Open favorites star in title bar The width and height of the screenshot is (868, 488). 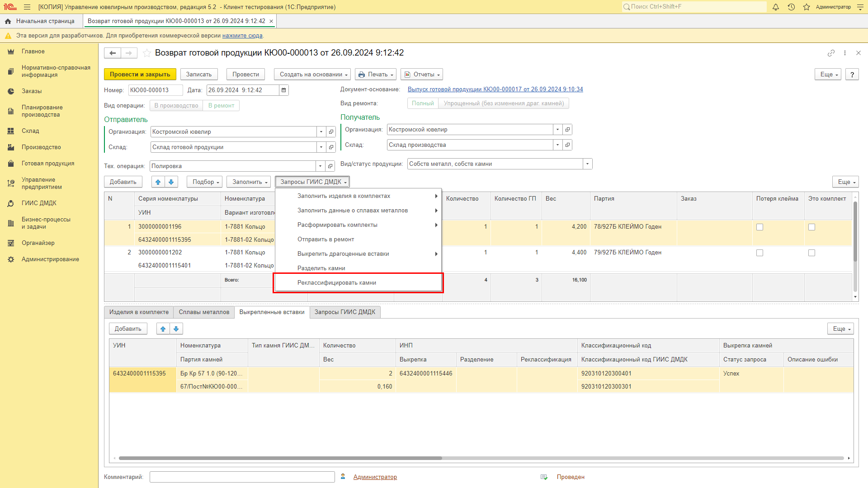click(807, 7)
